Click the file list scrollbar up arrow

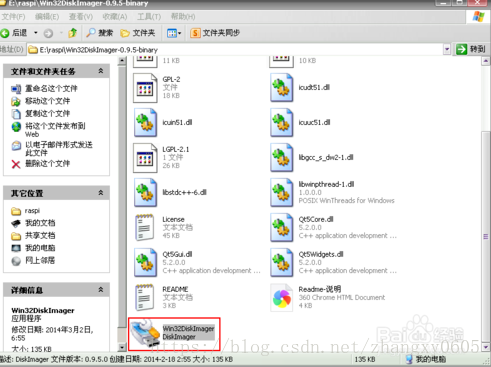(486, 61)
